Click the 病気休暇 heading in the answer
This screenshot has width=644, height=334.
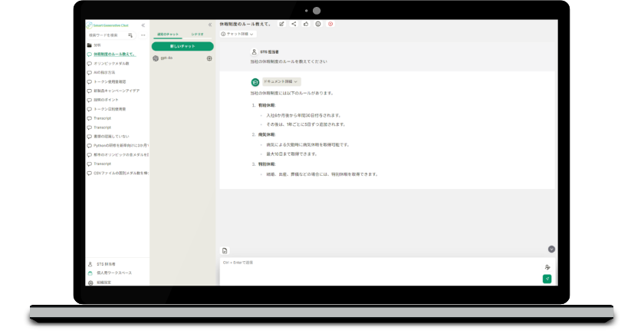tap(267, 135)
